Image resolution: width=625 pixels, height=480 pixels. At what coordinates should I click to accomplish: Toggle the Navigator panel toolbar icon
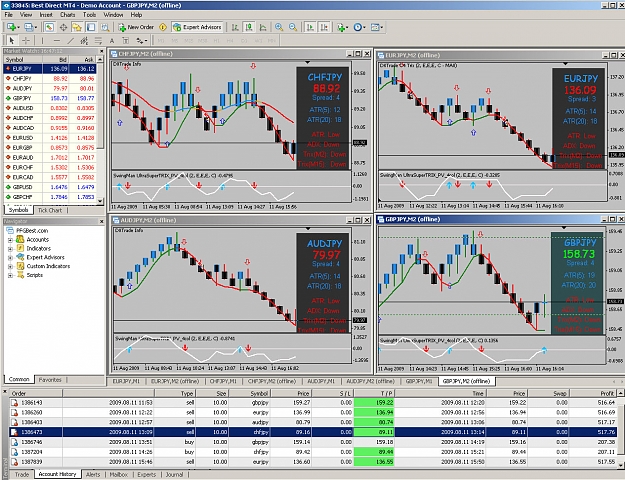tap(77, 27)
